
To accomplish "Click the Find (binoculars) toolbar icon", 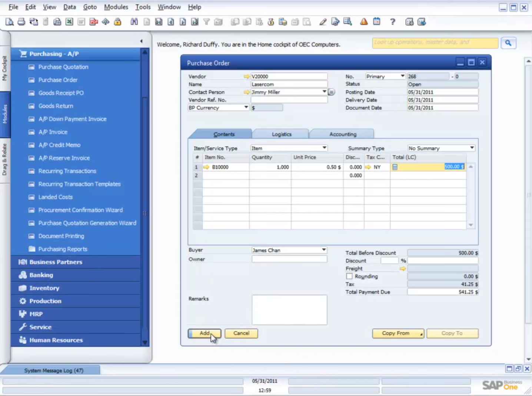I will pyautogui.click(x=134, y=21).
